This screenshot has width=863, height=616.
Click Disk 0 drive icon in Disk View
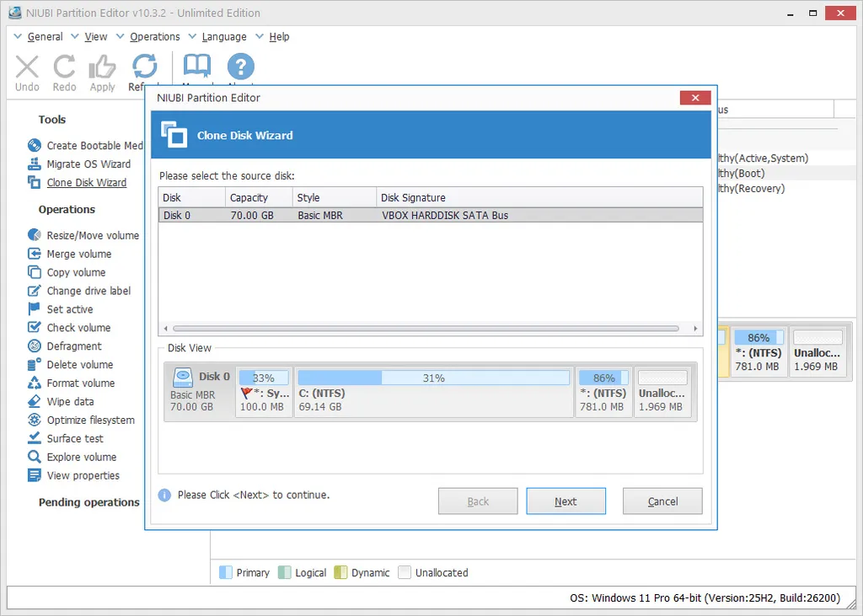coord(182,377)
